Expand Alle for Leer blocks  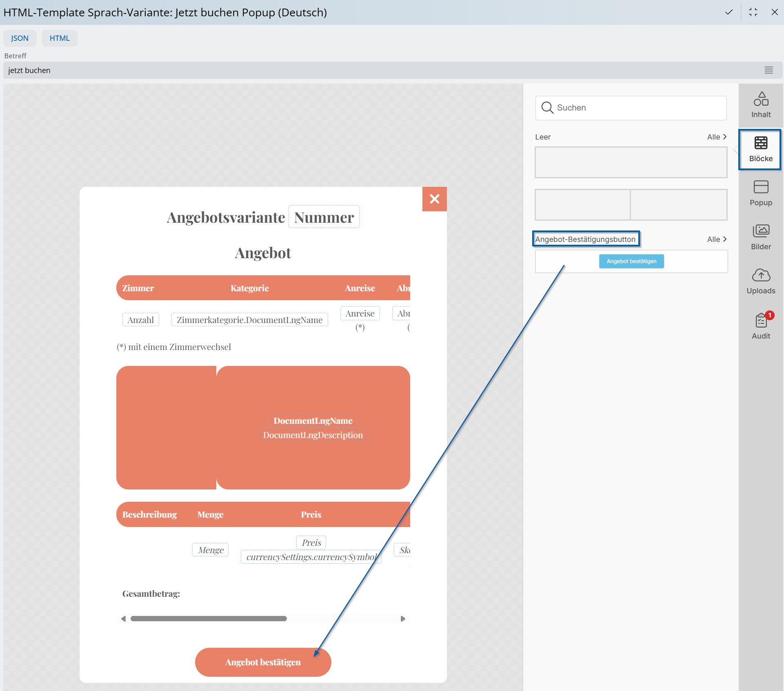[717, 137]
